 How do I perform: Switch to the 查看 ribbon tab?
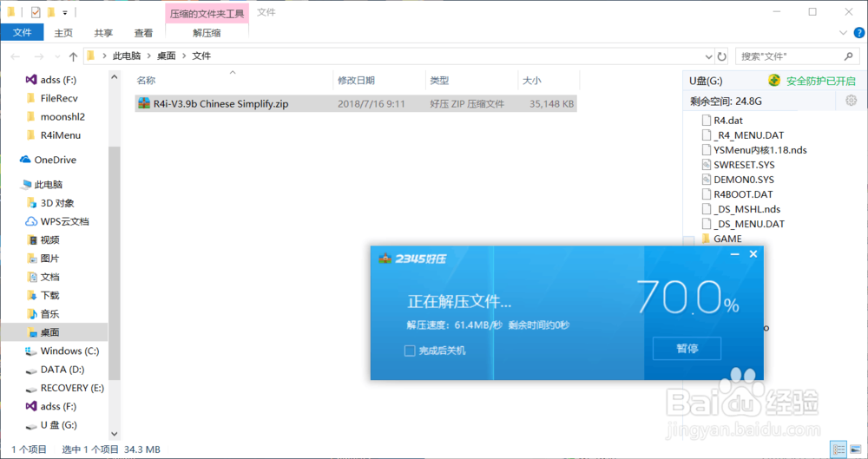coord(143,33)
